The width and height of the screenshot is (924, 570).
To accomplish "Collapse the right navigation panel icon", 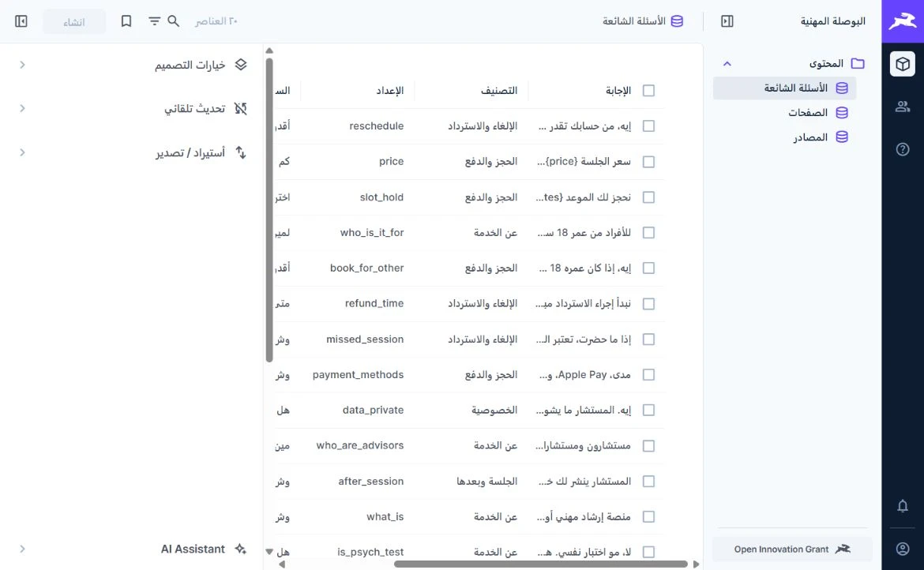I will click(727, 21).
